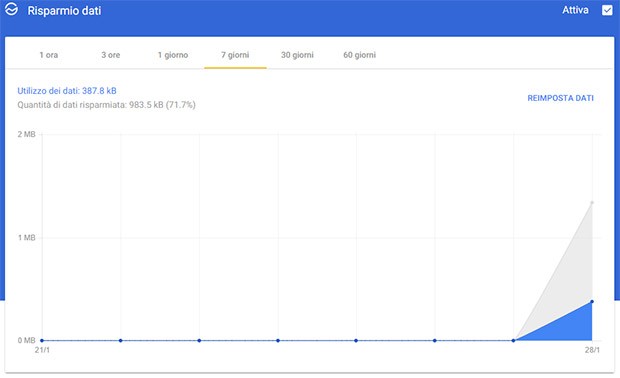The height and width of the screenshot is (378, 620).
Task: Select the 7 giorni tab
Action: click(x=235, y=55)
